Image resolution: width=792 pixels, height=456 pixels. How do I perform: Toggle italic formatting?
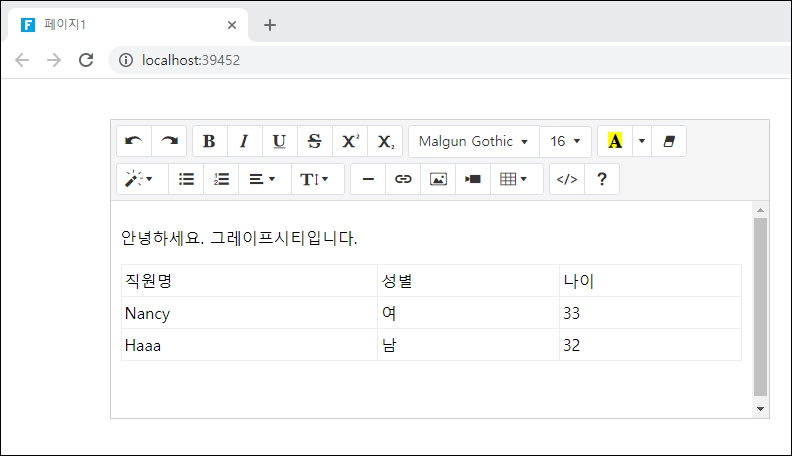click(244, 141)
